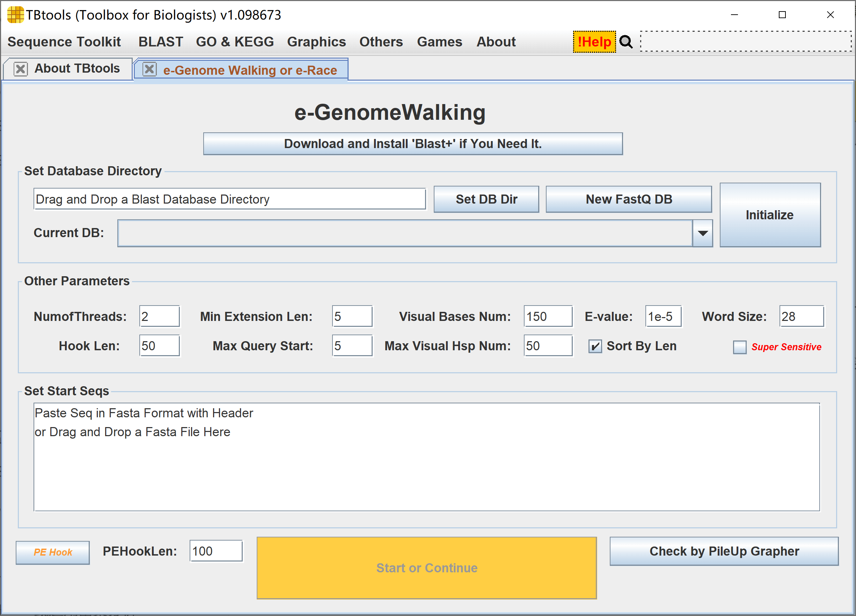Click the Initialize button
856x616 pixels.
click(x=770, y=215)
